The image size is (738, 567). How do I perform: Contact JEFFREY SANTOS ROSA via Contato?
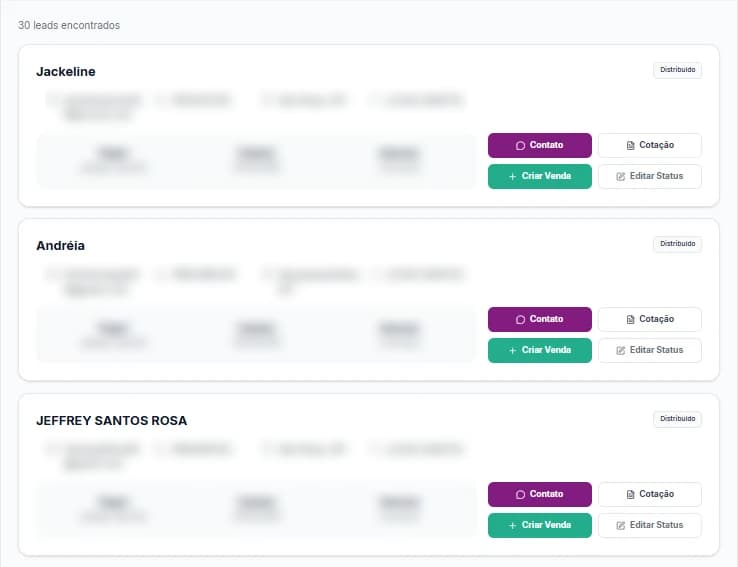540,494
